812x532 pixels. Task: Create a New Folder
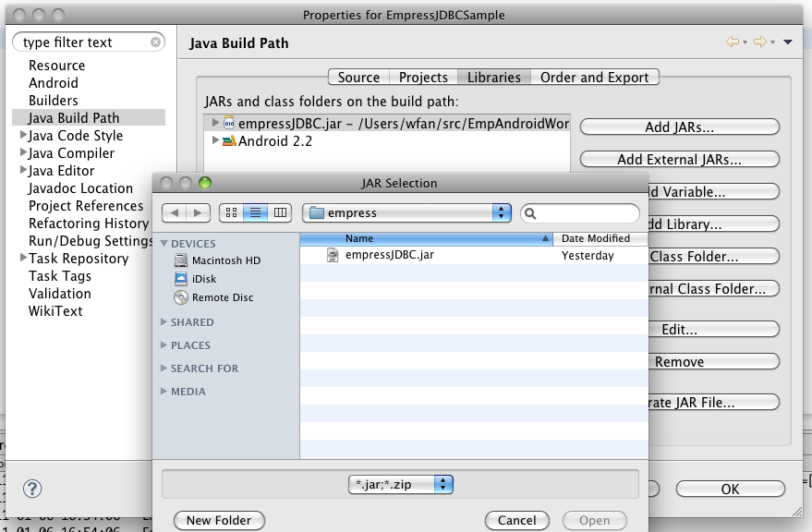219,520
